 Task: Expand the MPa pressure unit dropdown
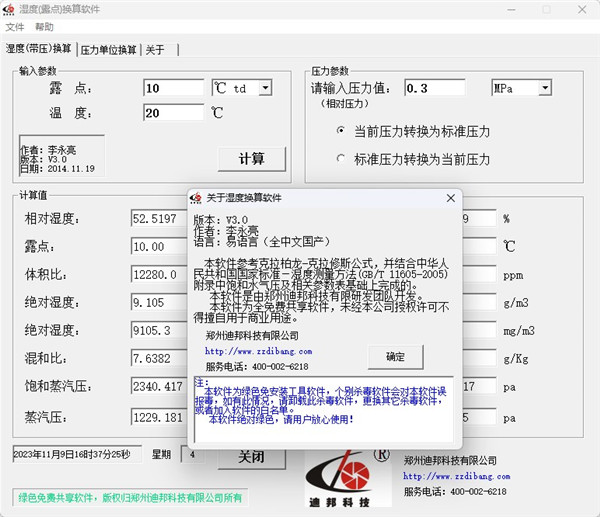tap(544, 88)
